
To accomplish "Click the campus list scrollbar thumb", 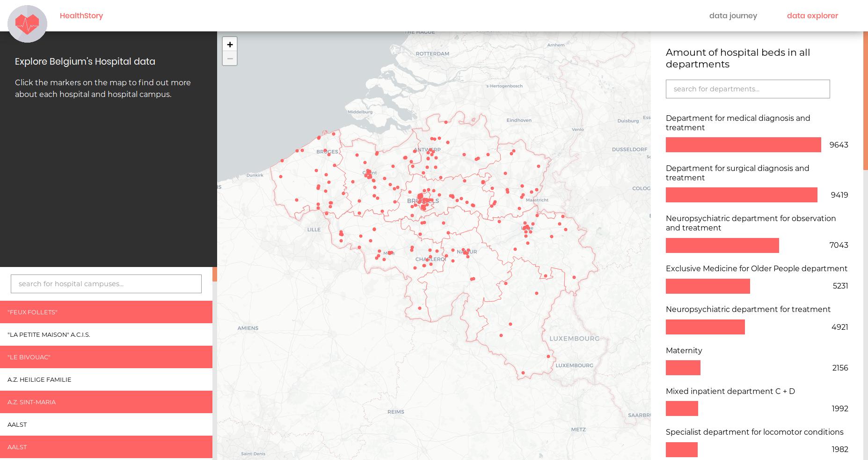I will pos(215,274).
